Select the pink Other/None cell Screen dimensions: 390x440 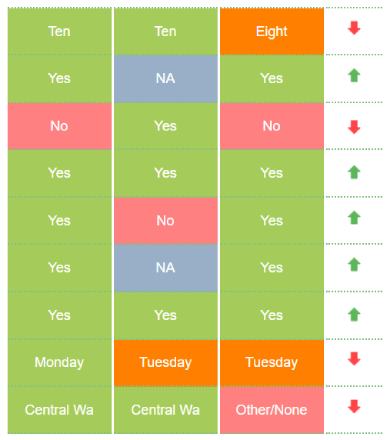point(272,410)
